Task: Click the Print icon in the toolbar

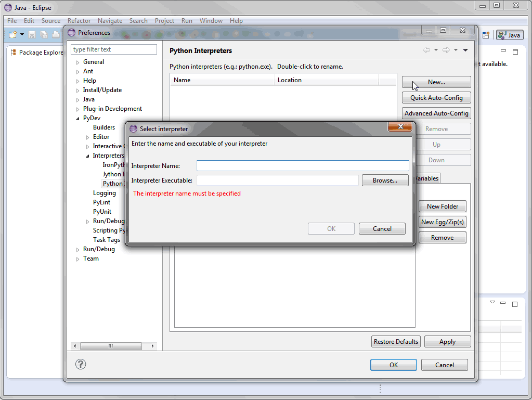Action: point(56,35)
